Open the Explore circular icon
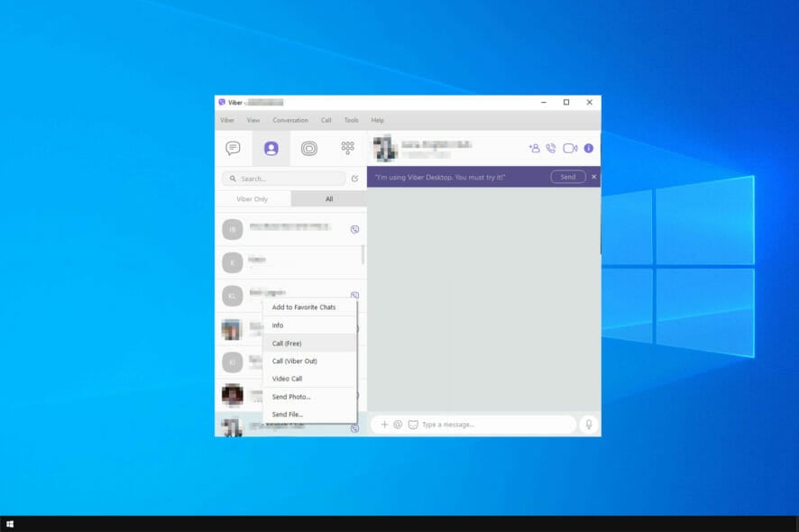799x532 pixels. pyautogui.click(x=308, y=148)
